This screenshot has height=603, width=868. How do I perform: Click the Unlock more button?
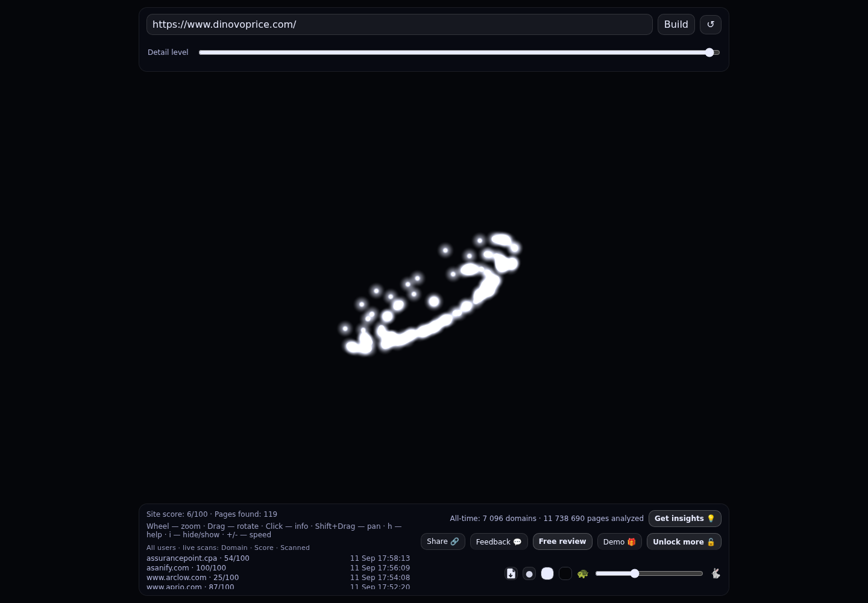coord(684,541)
